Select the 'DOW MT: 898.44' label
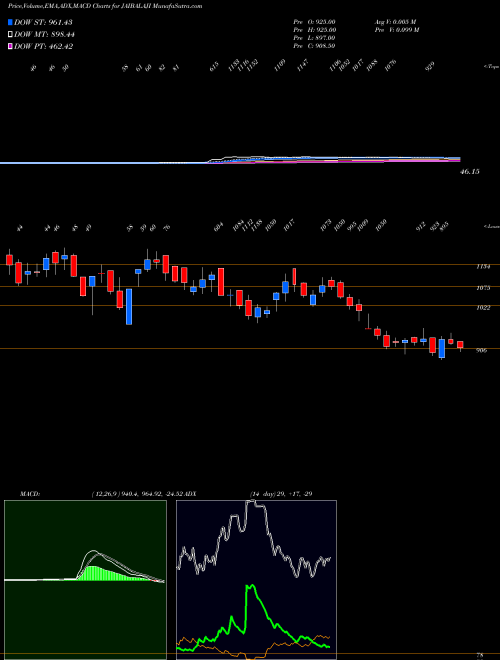 pos(44,35)
